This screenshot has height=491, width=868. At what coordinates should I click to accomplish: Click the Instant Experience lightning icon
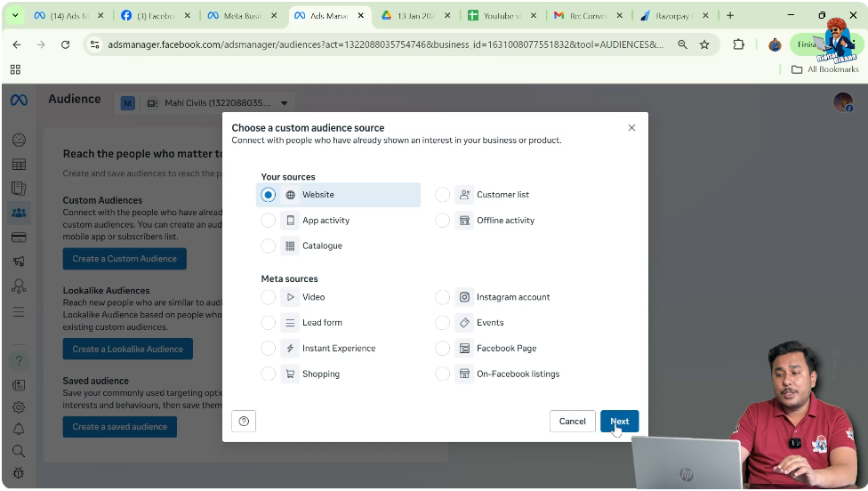click(290, 348)
